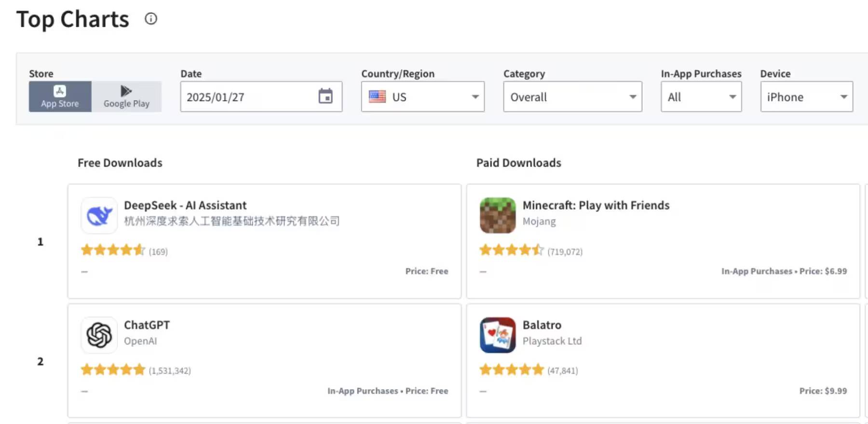Image resolution: width=868 pixels, height=424 pixels.
Task: Click DeepSeek star rating
Action: coord(113,250)
